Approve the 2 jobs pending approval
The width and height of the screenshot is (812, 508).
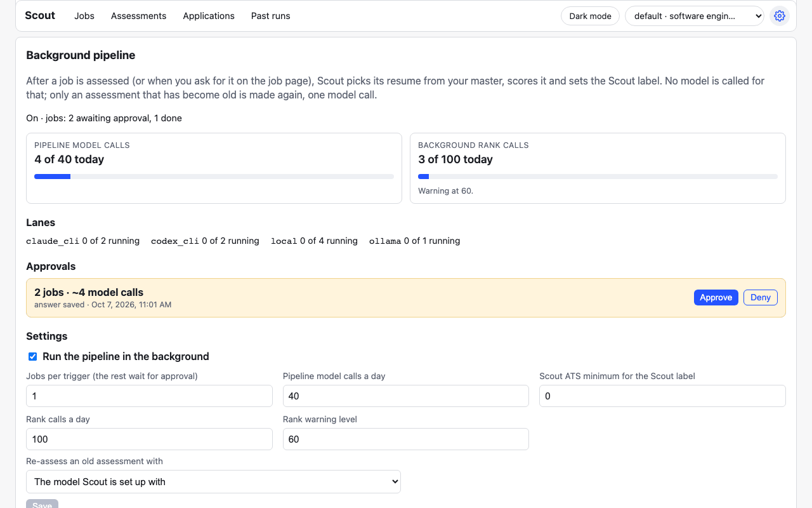pyautogui.click(x=716, y=297)
